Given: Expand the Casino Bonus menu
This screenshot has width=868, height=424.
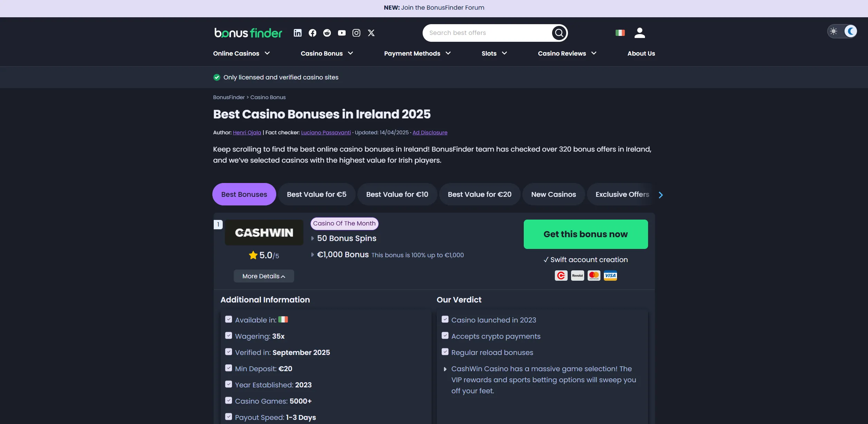Looking at the screenshot, I should tap(327, 53).
